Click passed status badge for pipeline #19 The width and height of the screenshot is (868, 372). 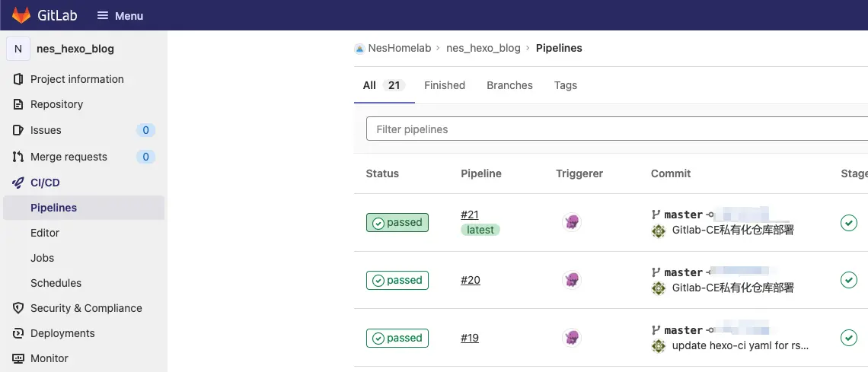tap(397, 339)
